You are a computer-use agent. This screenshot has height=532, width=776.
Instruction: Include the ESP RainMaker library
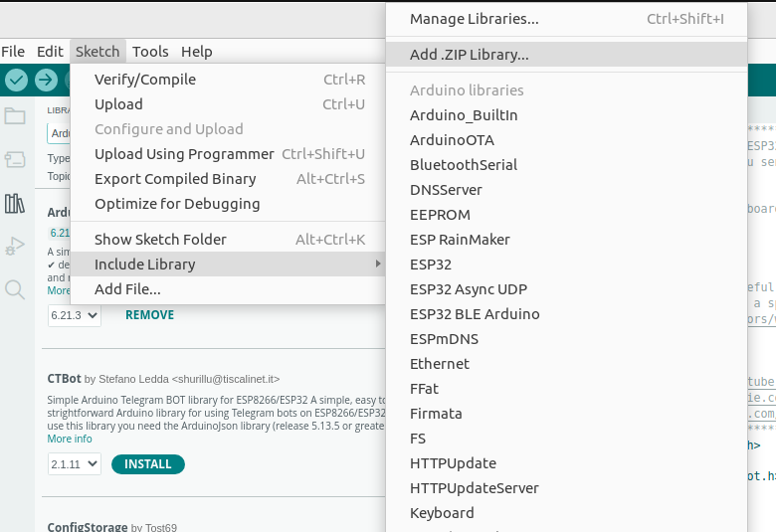click(567, 240)
